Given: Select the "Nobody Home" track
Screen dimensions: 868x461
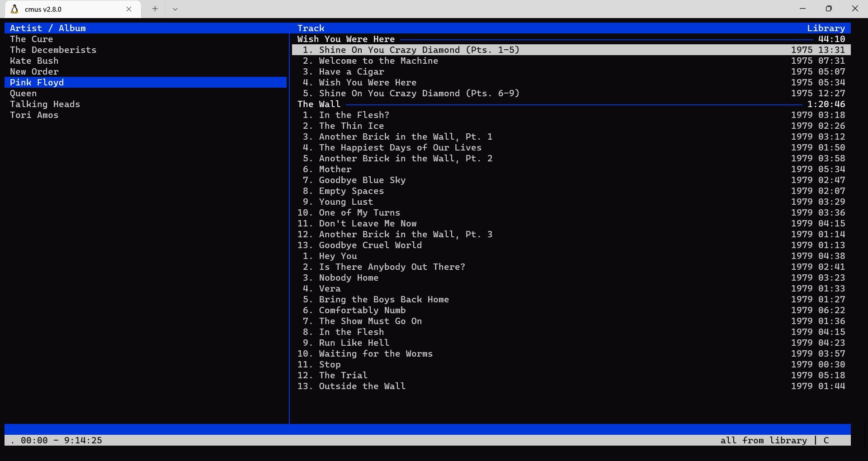Looking at the screenshot, I should click(571, 278).
